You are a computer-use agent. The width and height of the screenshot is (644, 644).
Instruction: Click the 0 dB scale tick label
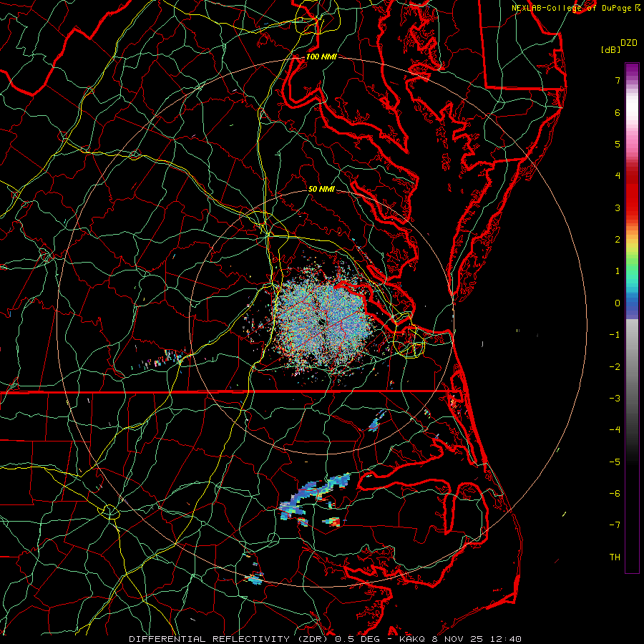pos(618,303)
